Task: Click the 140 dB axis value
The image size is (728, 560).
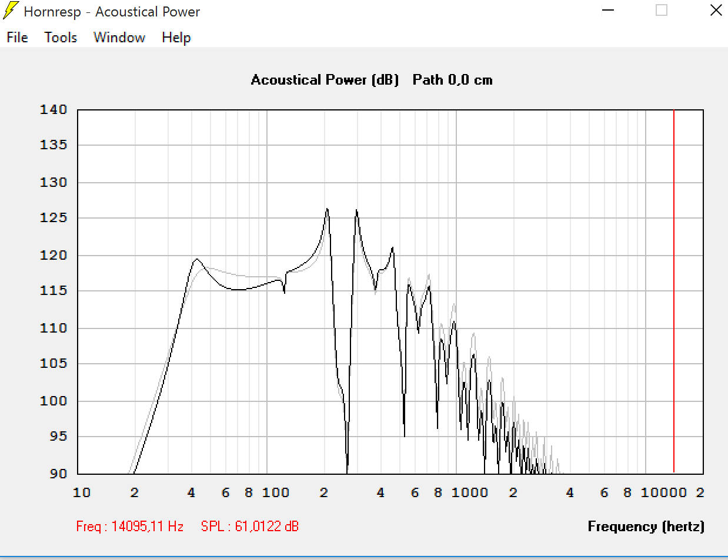Action: (x=54, y=109)
